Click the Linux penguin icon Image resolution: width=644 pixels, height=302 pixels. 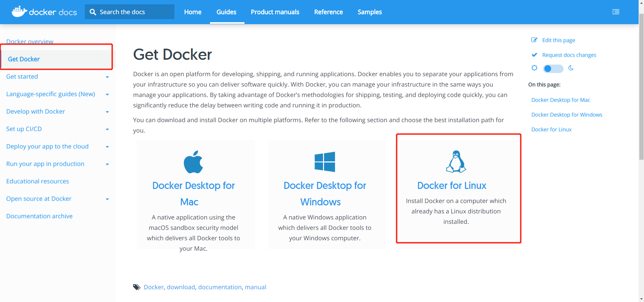456,161
